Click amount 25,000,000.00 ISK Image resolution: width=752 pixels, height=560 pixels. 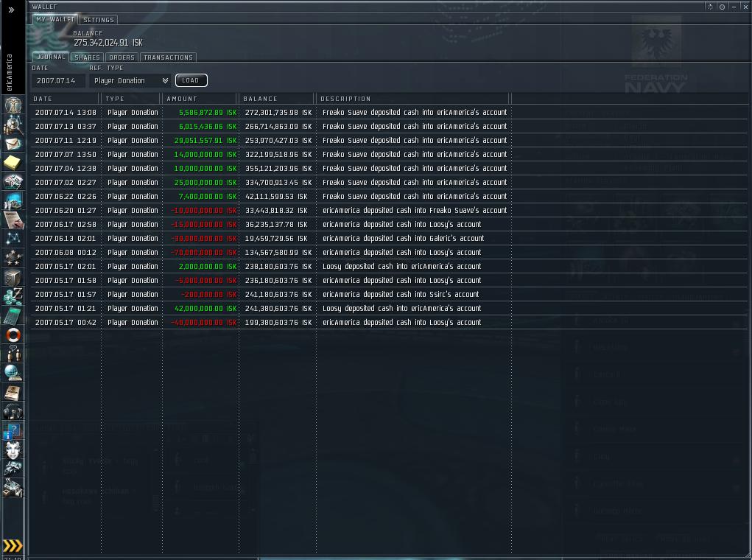pos(205,182)
